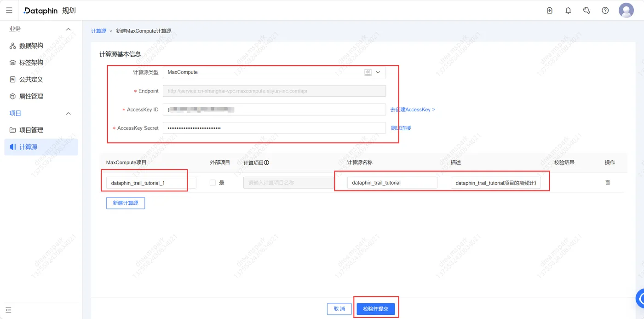The height and width of the screenshot is (319, 644).
Task: Open the floating assistant bubble at right edge
Action: coord(640,298)
